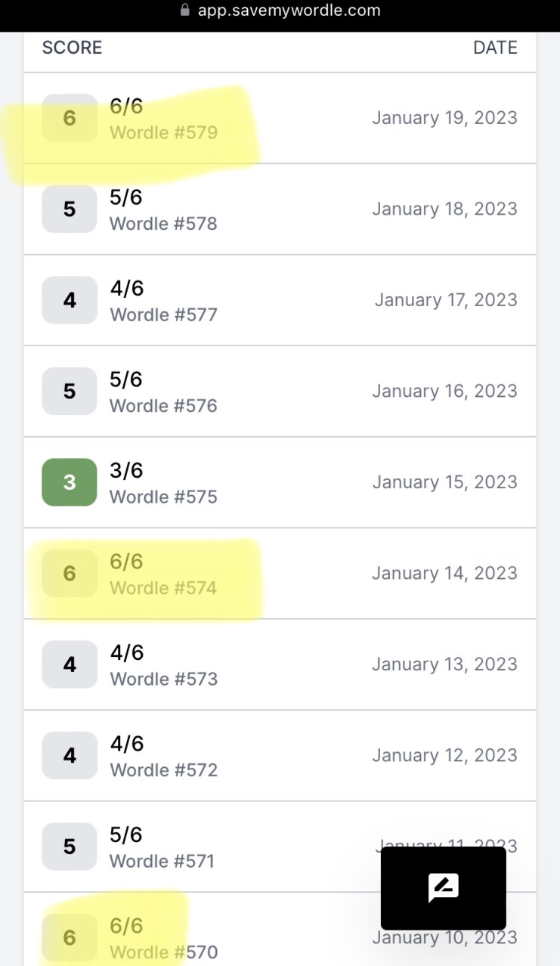The height and width of the screenshot is (966, 560).
Task: Open the Wordle #570 entry
Action: point(280,929)
